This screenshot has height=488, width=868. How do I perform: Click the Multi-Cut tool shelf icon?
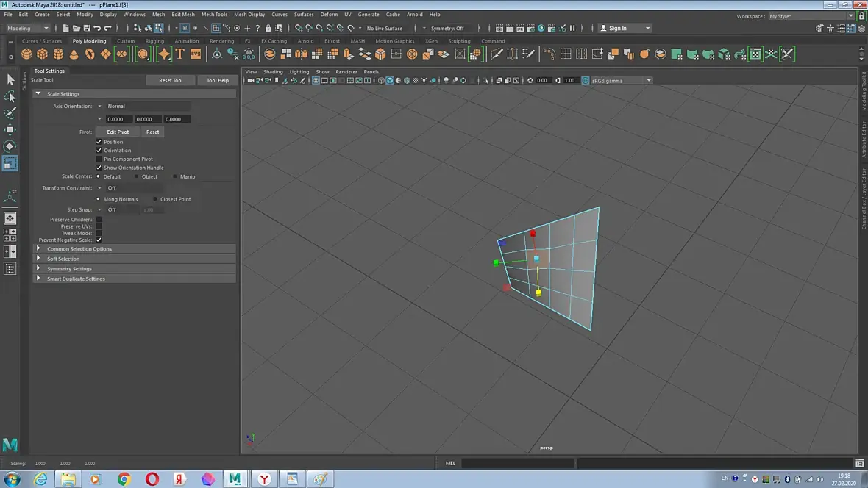pos(497,54)
